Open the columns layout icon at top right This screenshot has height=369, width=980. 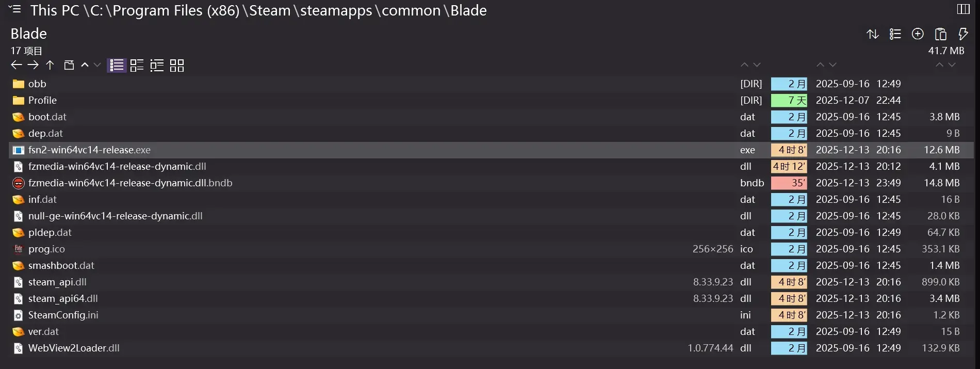click(x=963, y=9)
